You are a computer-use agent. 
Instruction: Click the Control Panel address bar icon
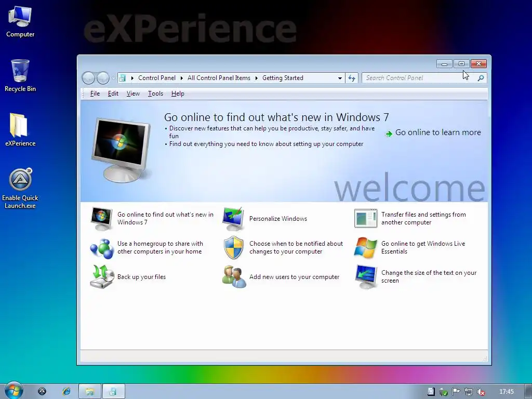[123, 78]
